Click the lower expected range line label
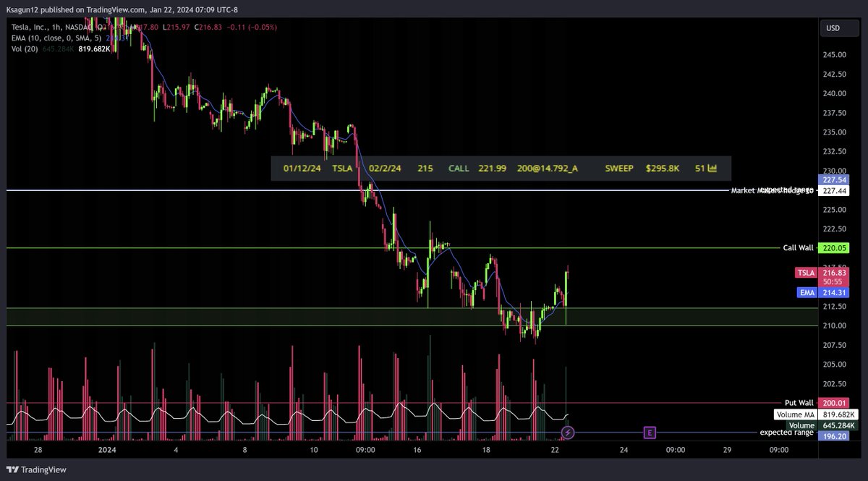This screenshot has width=868, height=481. [x=787, y=433]
